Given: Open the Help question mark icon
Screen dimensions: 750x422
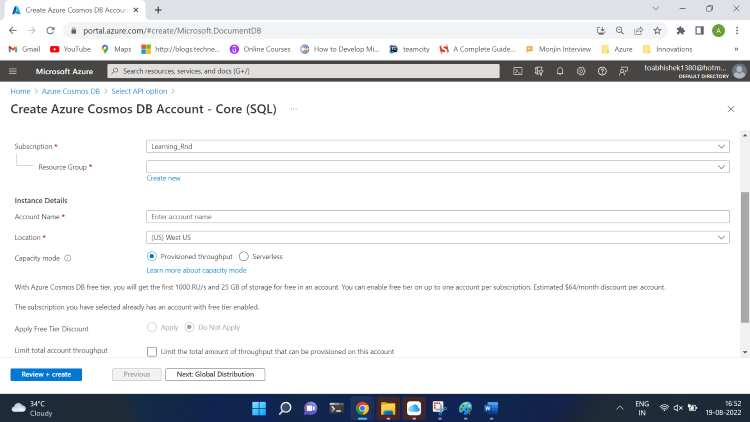Looking at the screenshot, I should (x=602, y=71).
